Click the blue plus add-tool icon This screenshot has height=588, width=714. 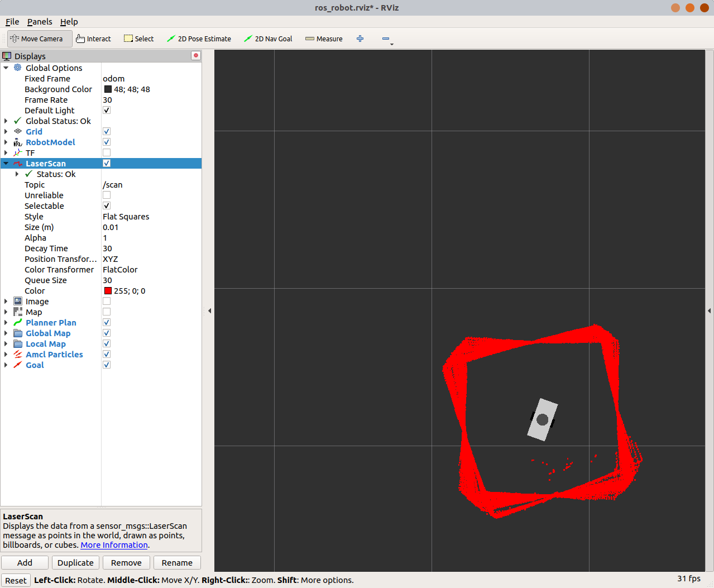pyautogui.click(x=360, y=39)
